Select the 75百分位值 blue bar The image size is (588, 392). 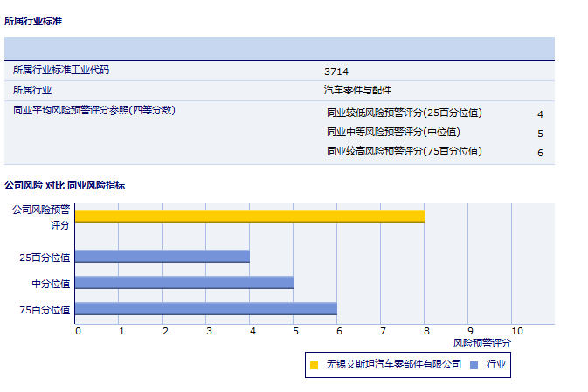pos(205,308)
